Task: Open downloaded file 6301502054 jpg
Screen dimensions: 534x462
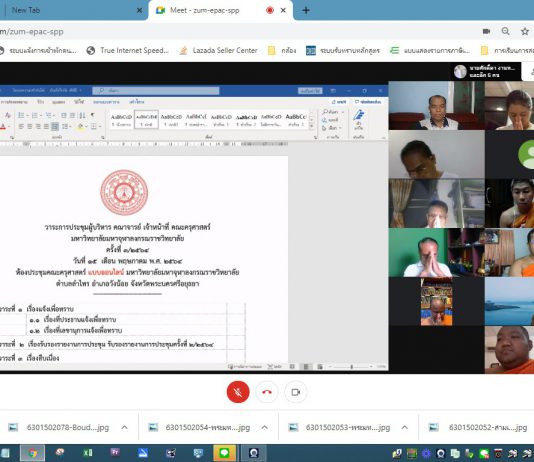Action: [199, 427]
